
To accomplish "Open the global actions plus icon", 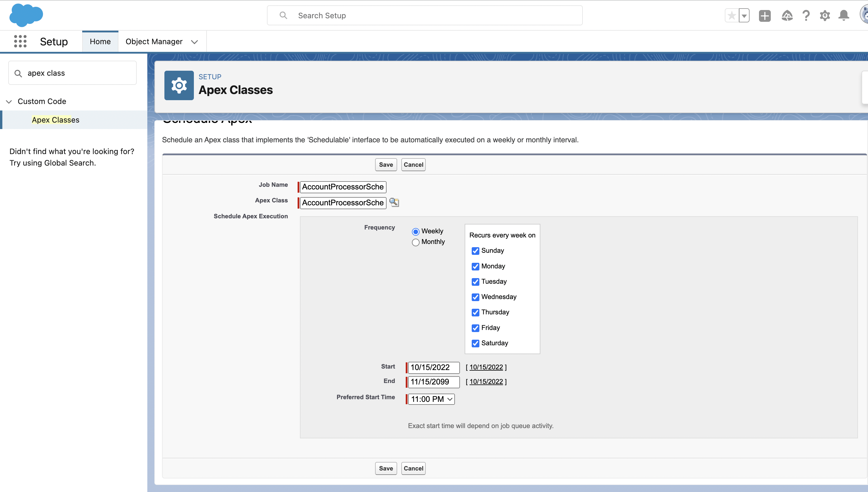I will (765, 16).
